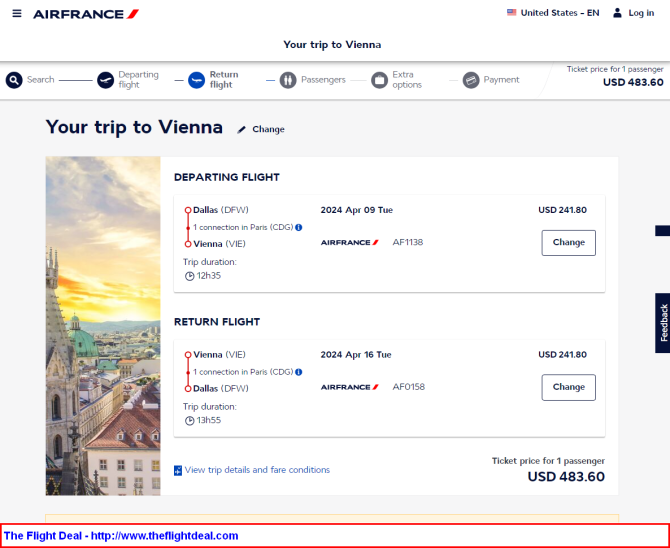Change the departing flight AF1138

pyautogui.click(x=568, y=243)
